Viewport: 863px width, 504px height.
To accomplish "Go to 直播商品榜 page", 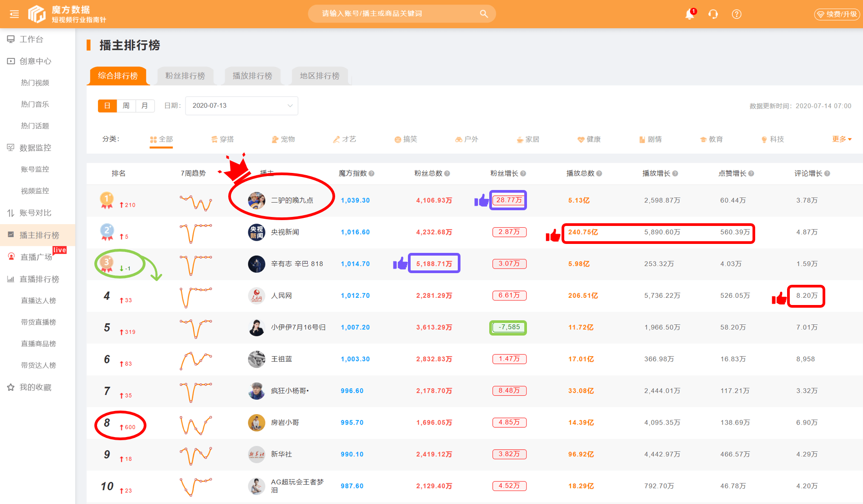I will [x=39, y=344].
